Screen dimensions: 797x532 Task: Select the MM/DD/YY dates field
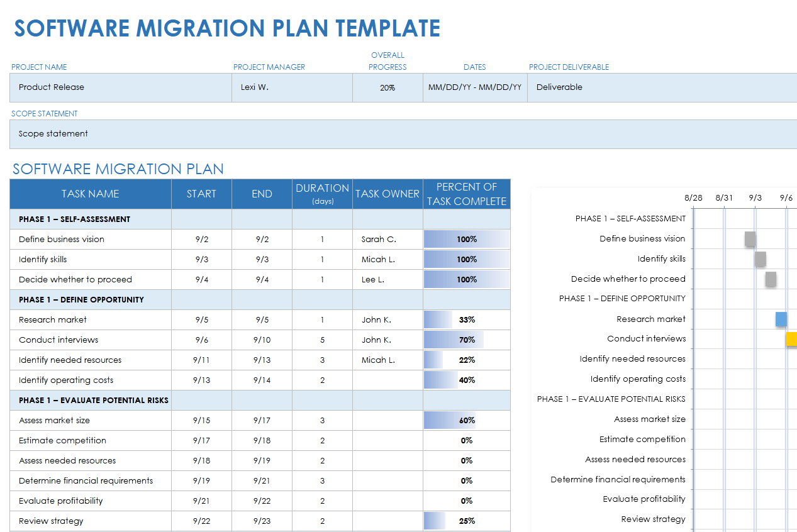click(x=475, y=87)
